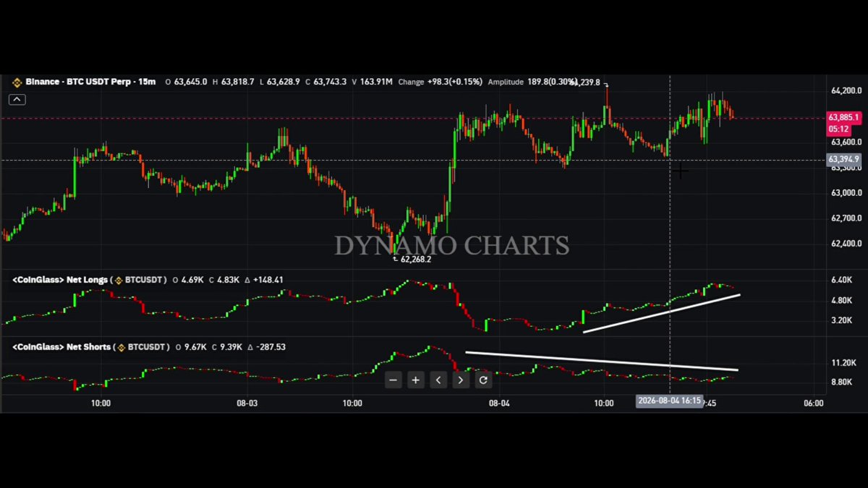This screenshot has height=488, width=868.
Task: Click the 06:00 label on the time axis
Action: click(x=814, y=403)
